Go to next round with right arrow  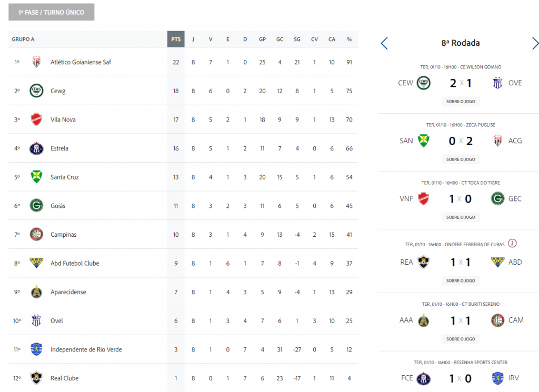tap(535, 43)
